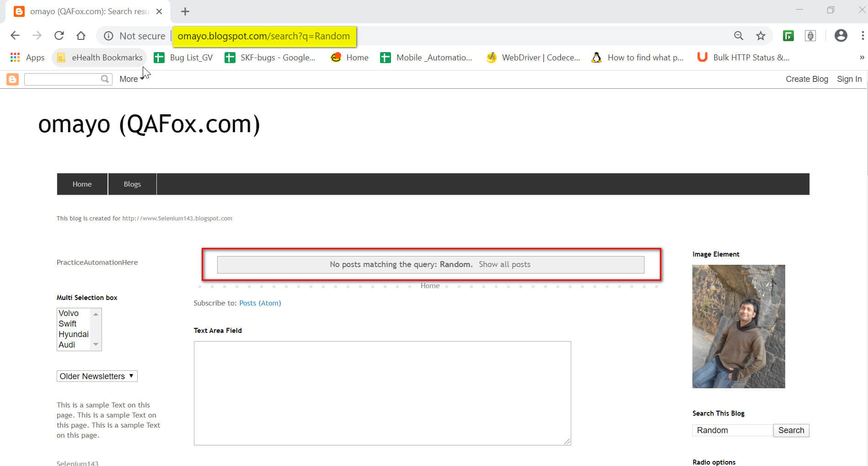868x466 pixels.
Task: Go to the browser Home icon
Action: click(81, 36)
